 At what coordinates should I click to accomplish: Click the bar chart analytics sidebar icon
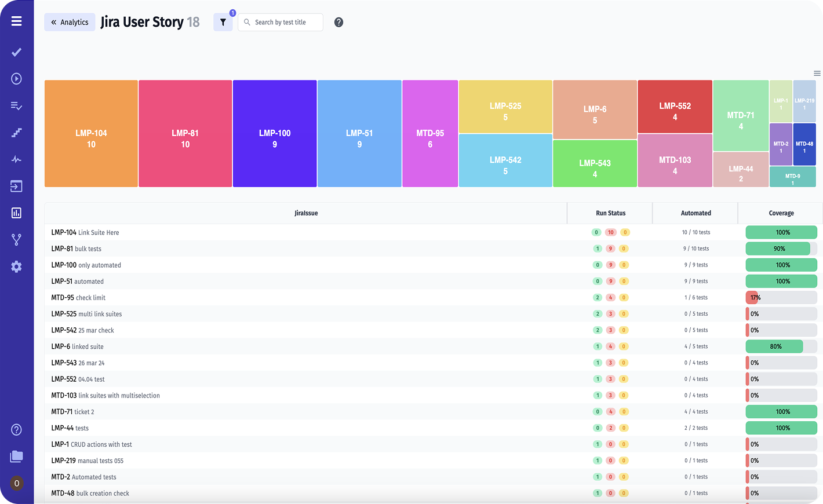[16, 213]
